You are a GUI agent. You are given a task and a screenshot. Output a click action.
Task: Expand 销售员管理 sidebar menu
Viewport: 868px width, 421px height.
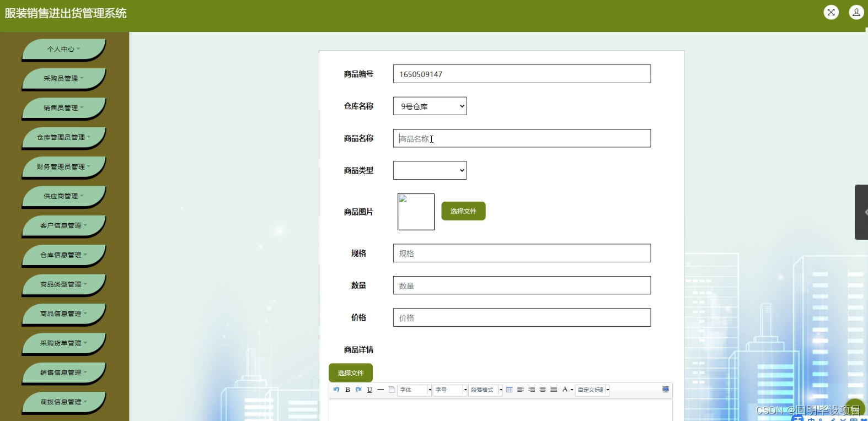(x=63, y=108)
